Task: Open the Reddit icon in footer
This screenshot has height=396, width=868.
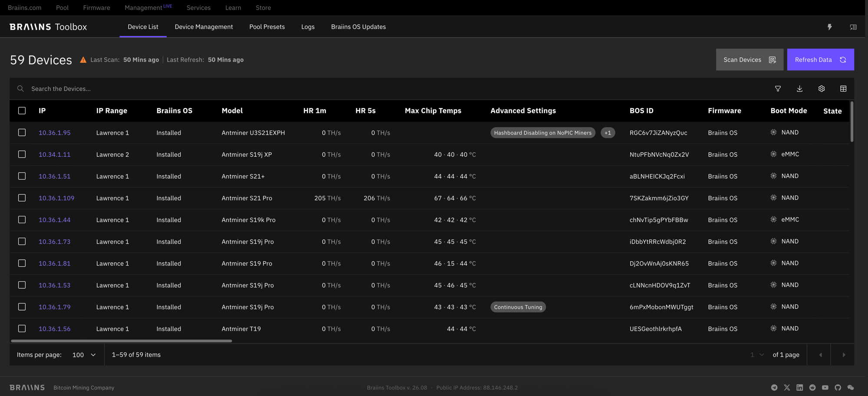Action: [812, 387]
